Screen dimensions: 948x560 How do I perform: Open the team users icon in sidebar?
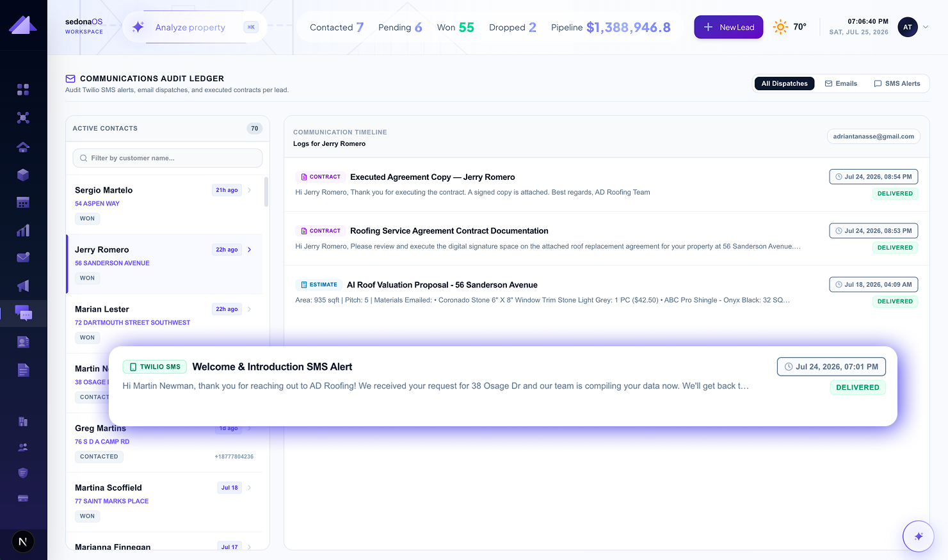23,447
